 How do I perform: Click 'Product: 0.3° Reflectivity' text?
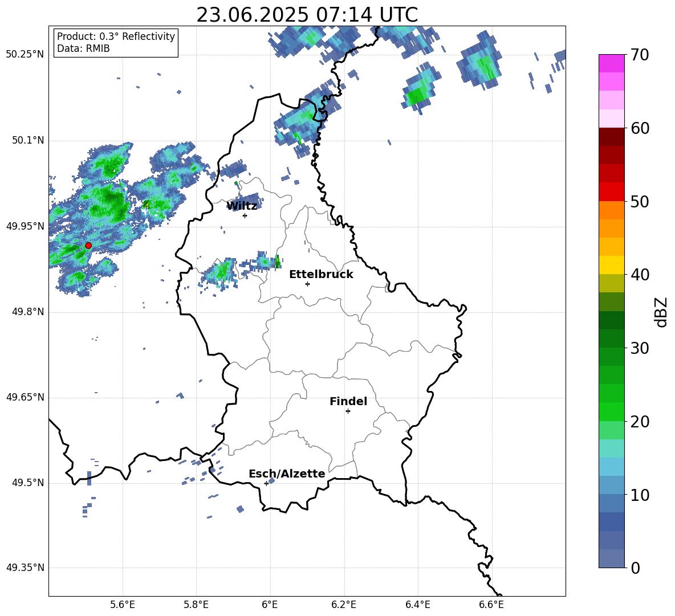(116, 36)
